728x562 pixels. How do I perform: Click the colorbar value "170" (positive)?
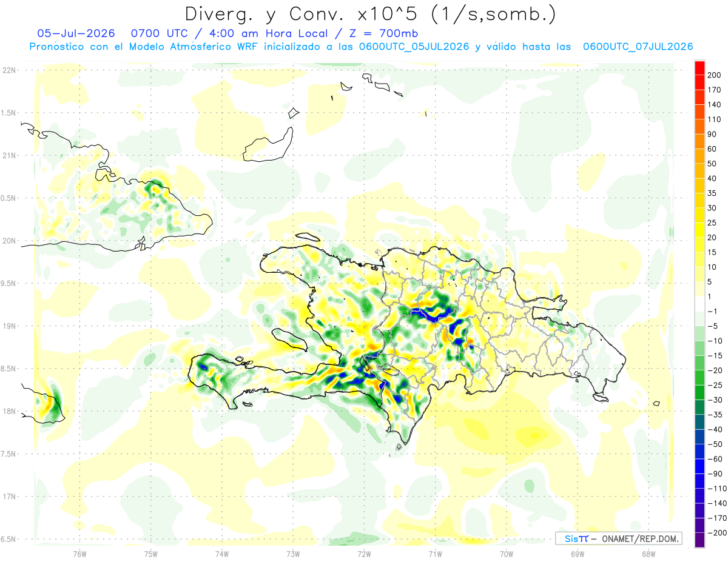(x=714, y=90)
